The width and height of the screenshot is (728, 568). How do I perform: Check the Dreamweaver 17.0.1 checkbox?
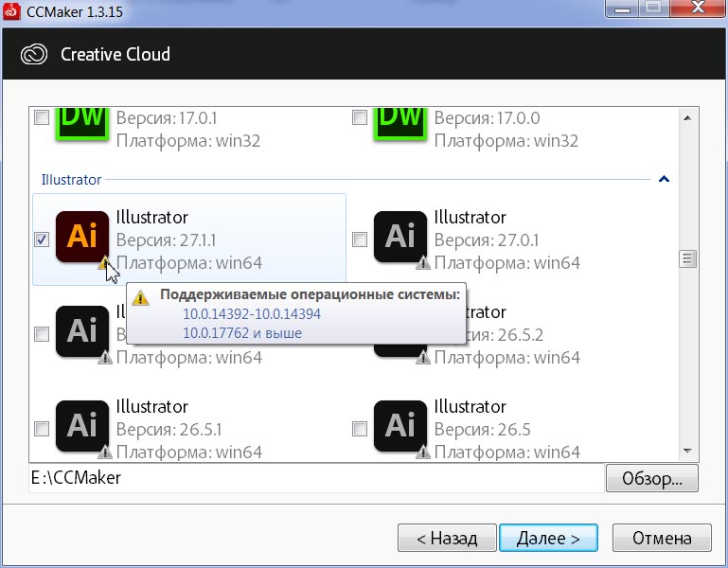(42, 117)
